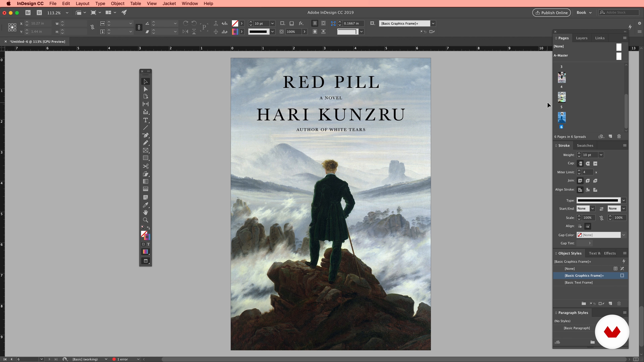This screenshot has height=362, width=644.
Task: Select Round Cap stroke option
Action: [588, 163]
